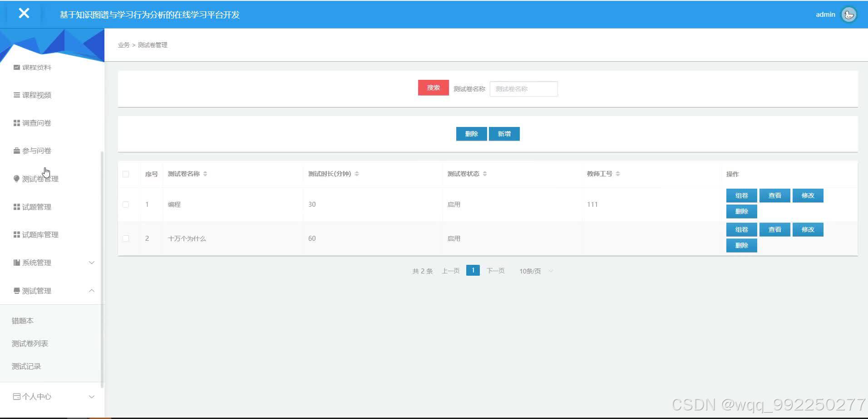Sort by 测试卷名称 column arrows
Viewport: 868px width, 419px height.
tap(205, 174)
